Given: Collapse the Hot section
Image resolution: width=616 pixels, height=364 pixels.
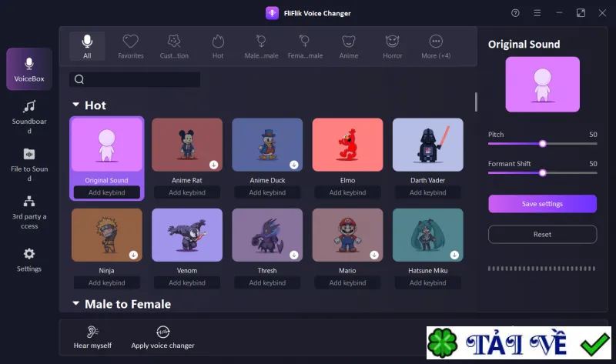Looking at the screenshot, I should click(75, 105).
